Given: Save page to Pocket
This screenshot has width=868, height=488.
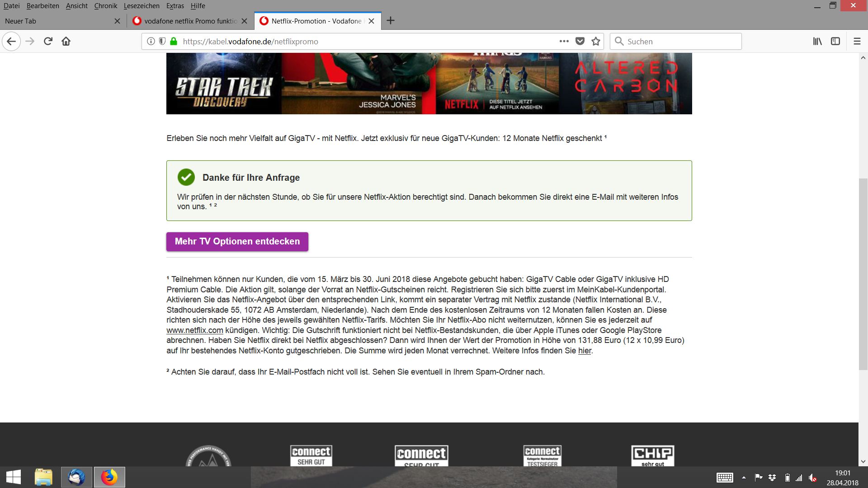Looking at the screenshot, I should (580, 41).
